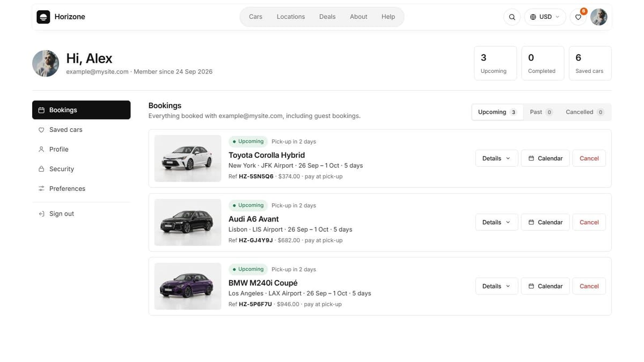Add Toyota Corolla booking to Calendar
This screenshot has width=644, height=362.
[545, 158]
